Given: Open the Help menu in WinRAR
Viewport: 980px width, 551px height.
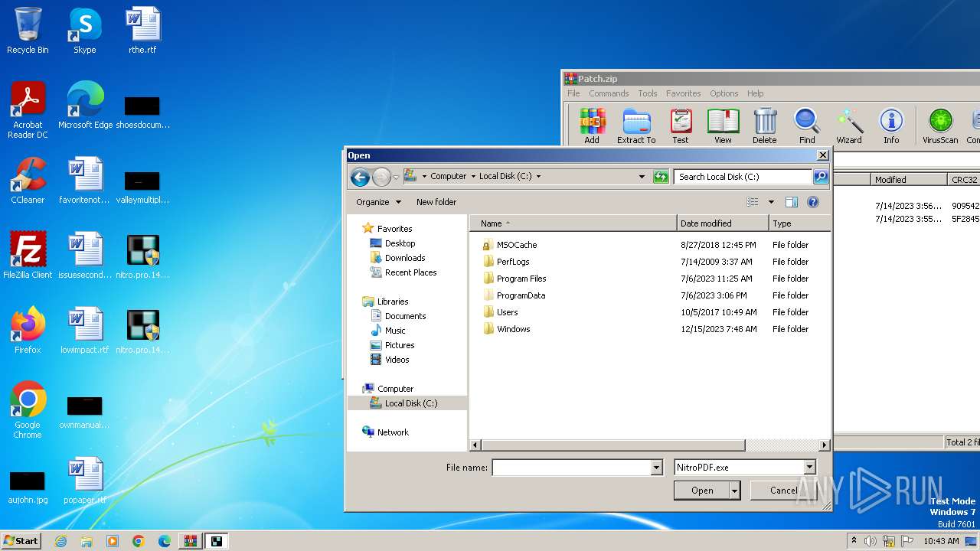Looking at the screenshot, I should pos(755,93).
